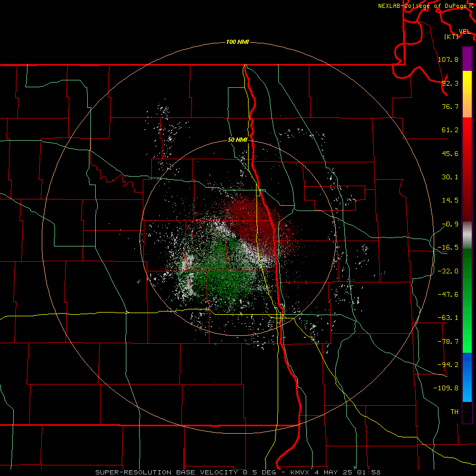Click the SUPER-RESOLUTION BASE VELOCITY caption
The width and height of the screenshot is (476, 476).
pyautogui.click(x=167, y=472)
